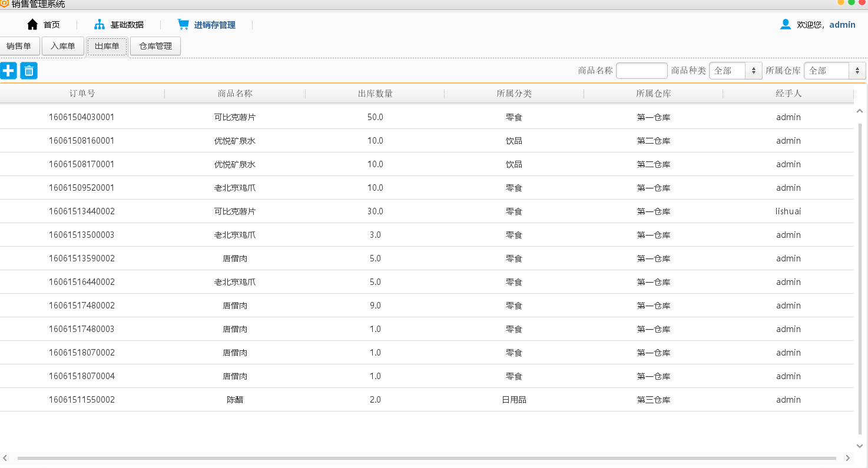This screenshot has height=468, width=868.
Task: Click the 50.0 quantity cell
Action: coord(375,117)
